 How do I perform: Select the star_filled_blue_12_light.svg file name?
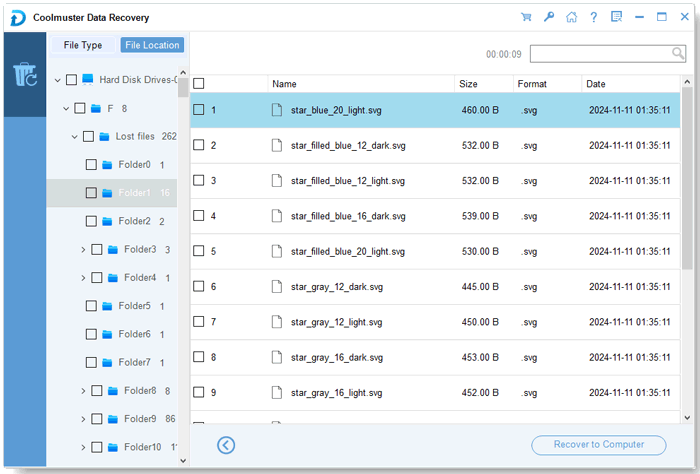pos(348,181)
